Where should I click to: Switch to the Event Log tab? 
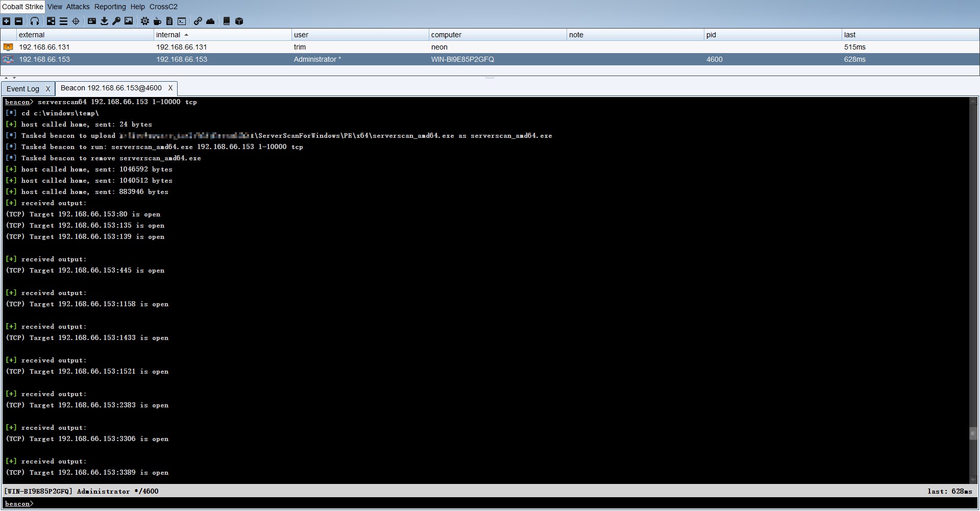tap(23, 88)
